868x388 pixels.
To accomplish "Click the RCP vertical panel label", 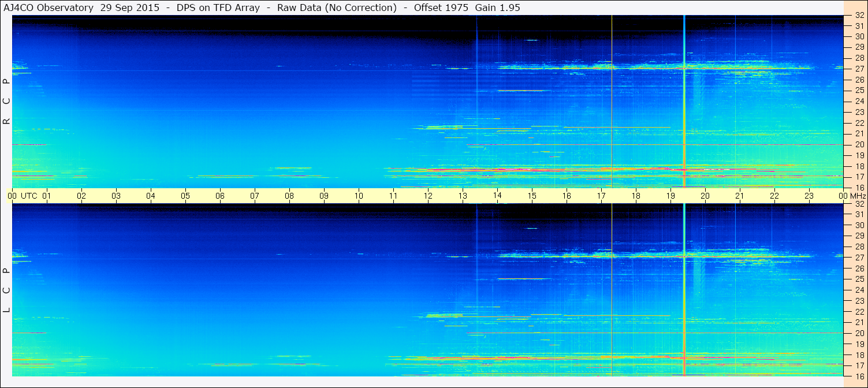I will tap(6, 101).
